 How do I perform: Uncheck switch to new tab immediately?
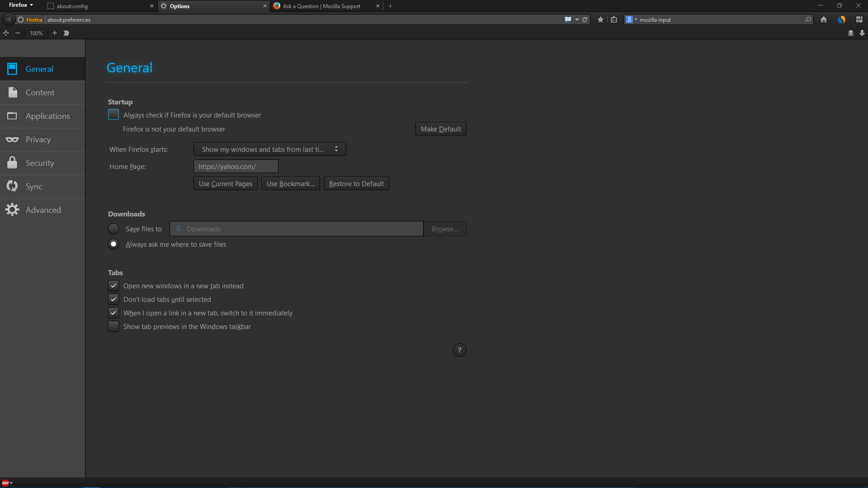(113, 313)
